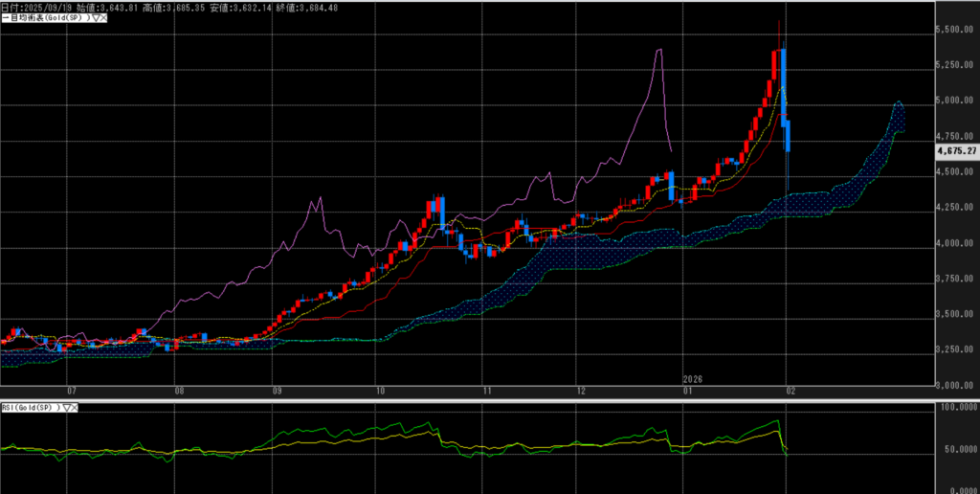Click the purple lagging span peak
Viewport: 980px width, 494px height.
[x=659, y=50]
